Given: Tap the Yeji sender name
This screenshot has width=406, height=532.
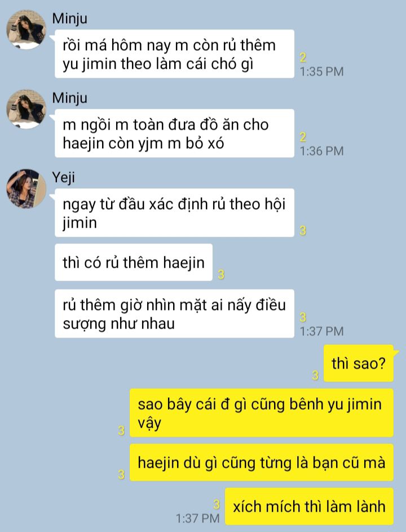Looking at the screenshot, I should (x=64, y=178).
